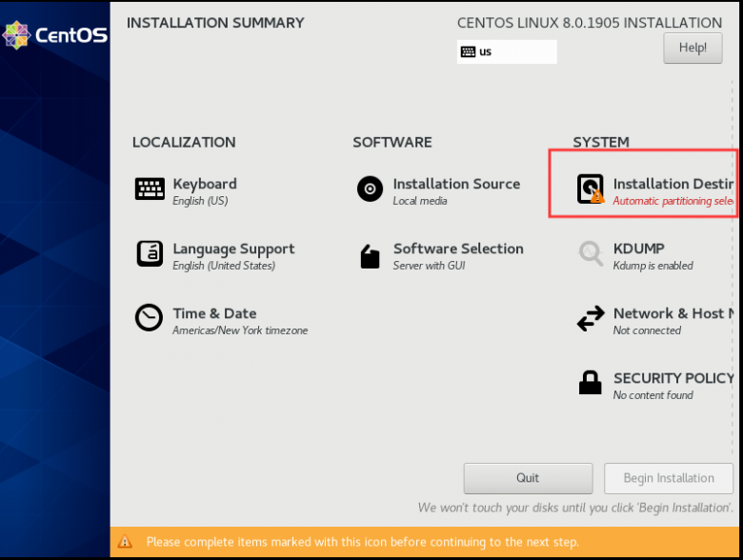Open Installation Destination label text
The width and height of the screenshot is (743, 560).
(673, 184)
